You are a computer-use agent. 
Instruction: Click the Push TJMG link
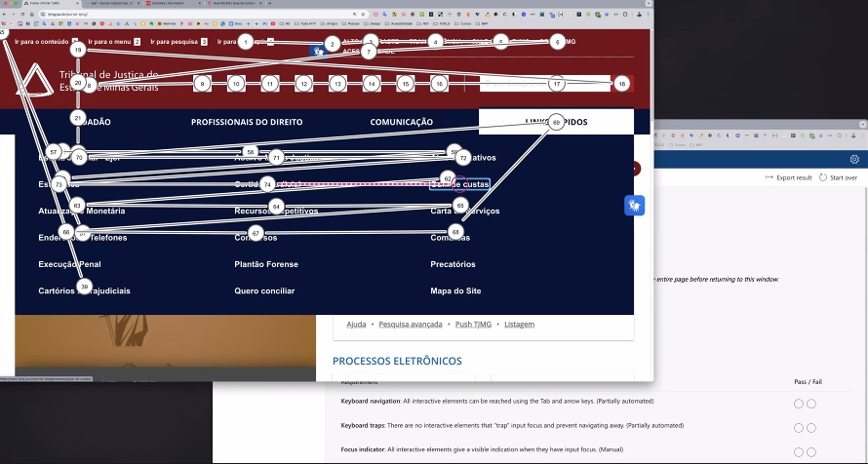[x=473, y=324]
